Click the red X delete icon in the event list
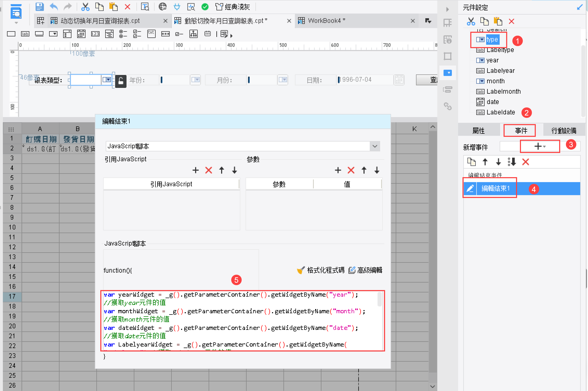 click(525, 162)
